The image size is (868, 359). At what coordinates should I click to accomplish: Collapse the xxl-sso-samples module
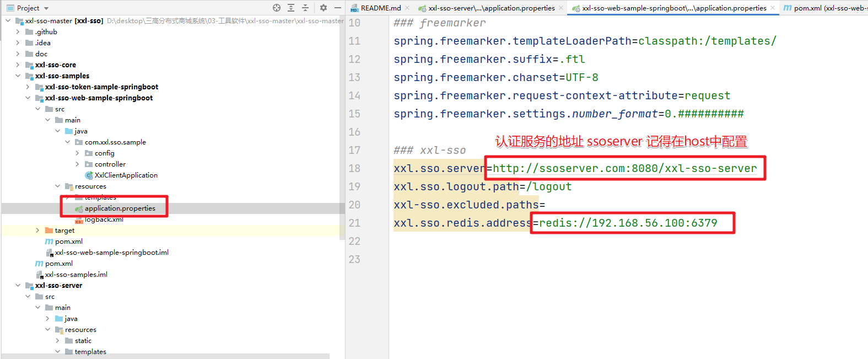click(x=18, y=76)
